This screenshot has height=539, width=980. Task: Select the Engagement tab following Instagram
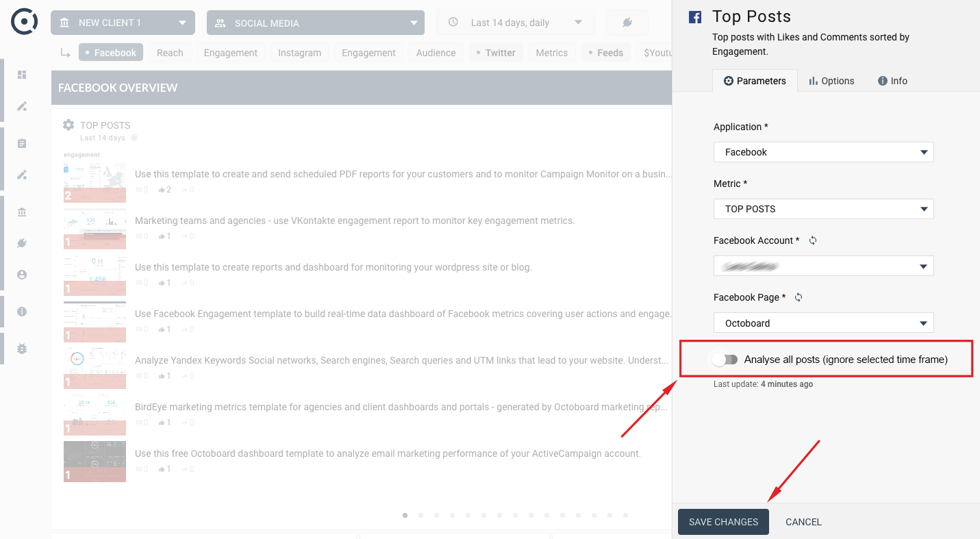369,53
